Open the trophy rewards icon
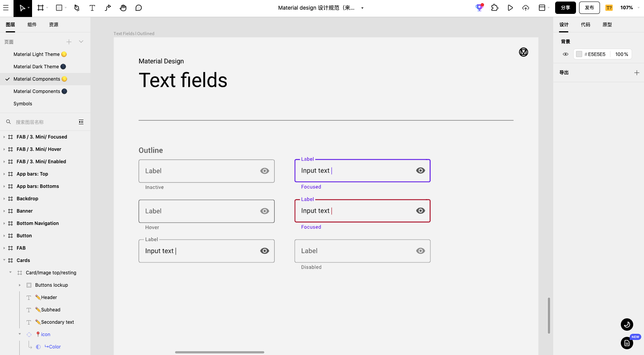 (x=479, y=7)
